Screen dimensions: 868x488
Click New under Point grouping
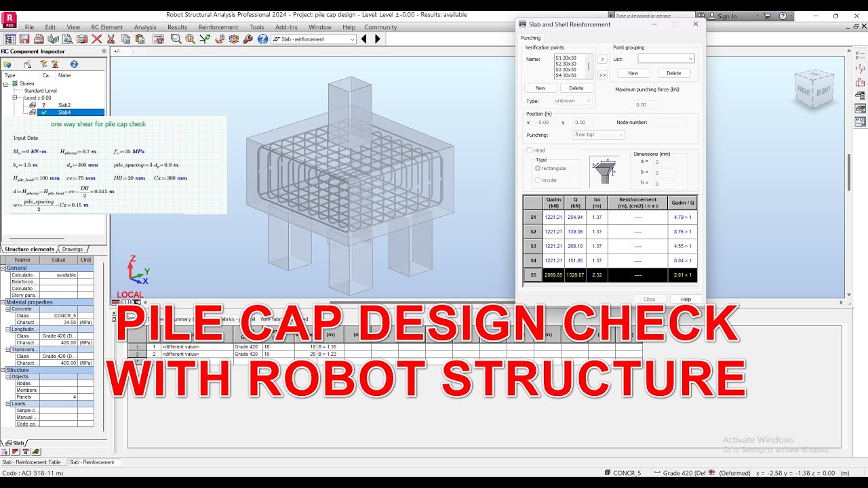[633, 73]
